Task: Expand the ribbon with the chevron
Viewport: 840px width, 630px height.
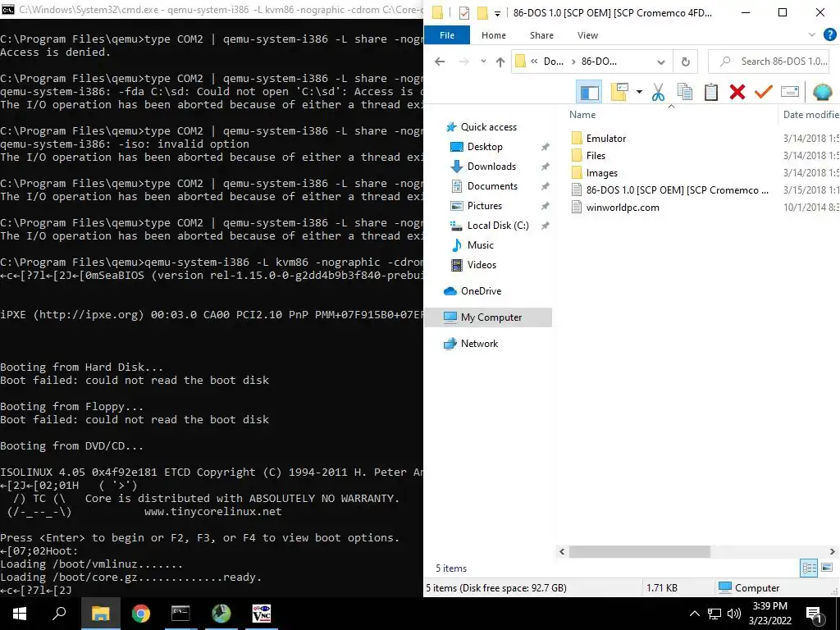Action: tap(811, 34)
